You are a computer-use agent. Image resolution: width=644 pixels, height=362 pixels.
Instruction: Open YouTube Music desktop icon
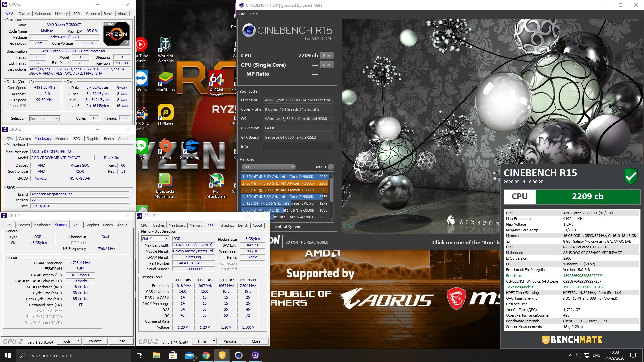click(x=141, y=50)
